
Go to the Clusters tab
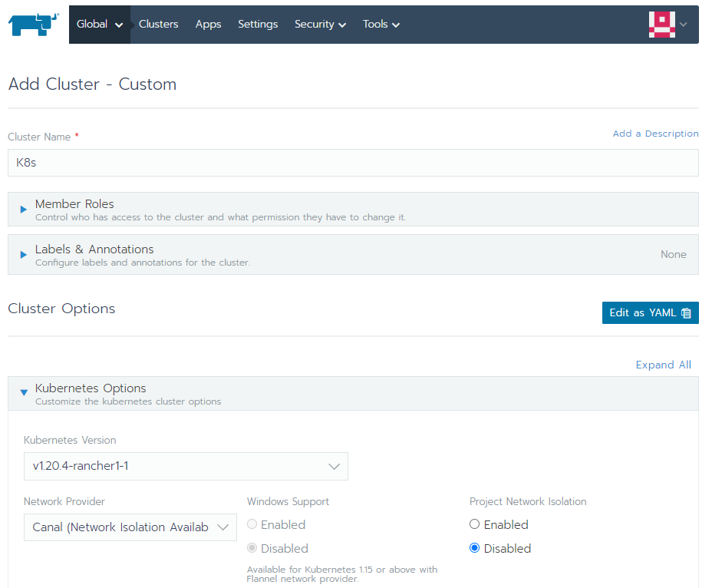[x=159, y=24]
